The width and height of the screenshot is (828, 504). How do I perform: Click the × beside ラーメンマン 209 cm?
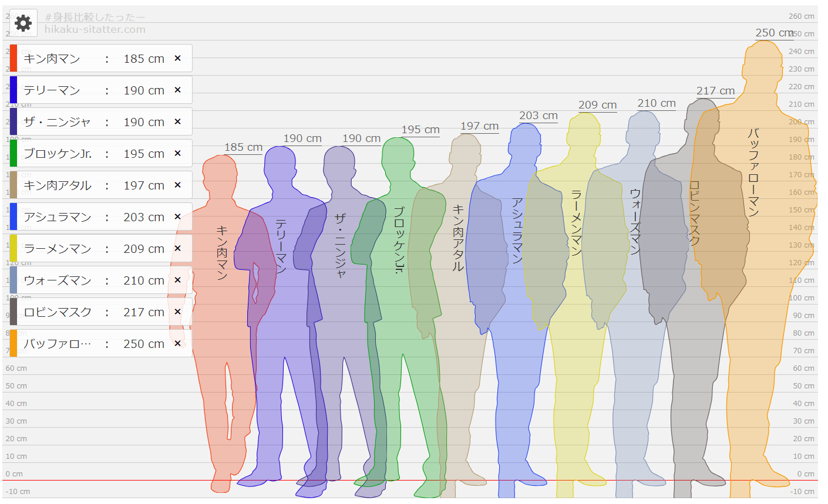pos(178,249)
